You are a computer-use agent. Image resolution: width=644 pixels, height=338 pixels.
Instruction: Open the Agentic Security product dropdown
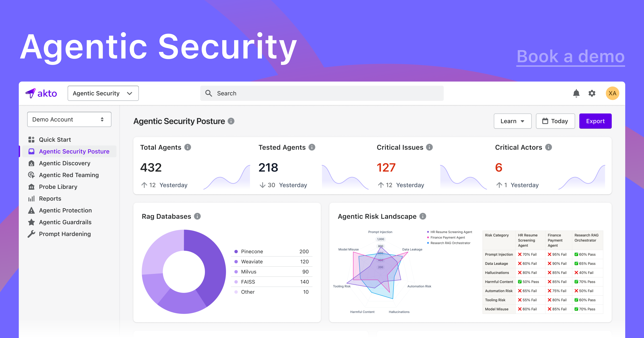pos(103,93)
